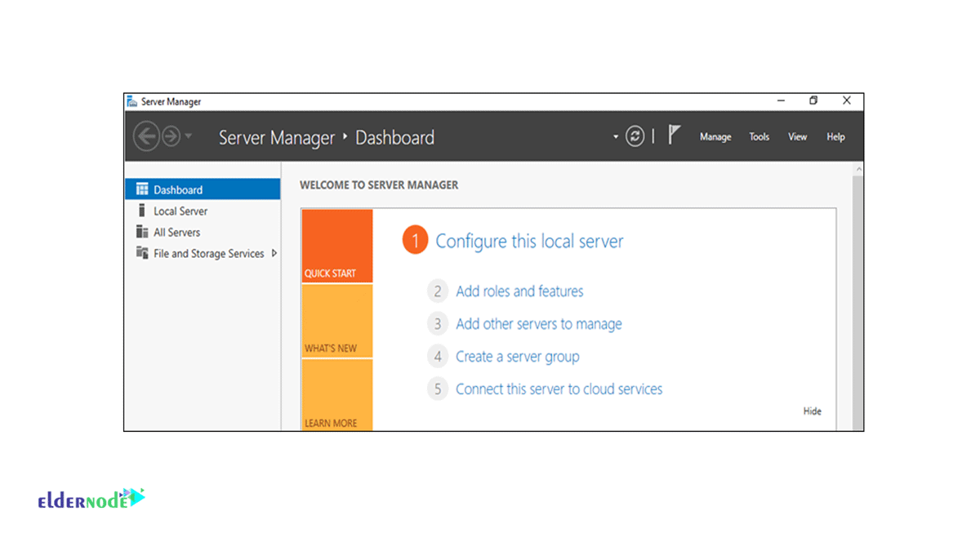The height and width of the screenshot is (551, 980).
Task: Click the Server Manager icon in title bar
Action: coord(131,100)
